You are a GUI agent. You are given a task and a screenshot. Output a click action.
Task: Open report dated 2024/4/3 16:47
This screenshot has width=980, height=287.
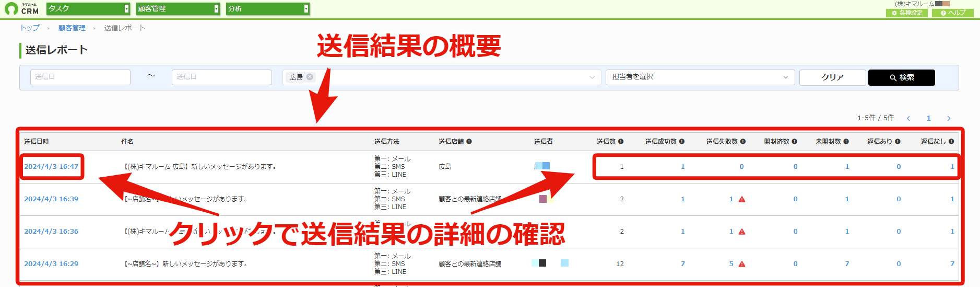51,167
